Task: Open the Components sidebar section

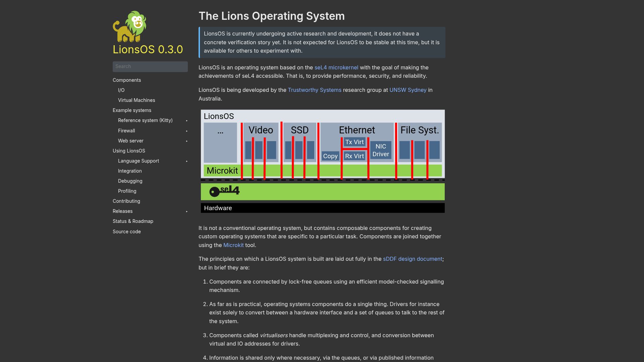Action: [x=127, y=80]
